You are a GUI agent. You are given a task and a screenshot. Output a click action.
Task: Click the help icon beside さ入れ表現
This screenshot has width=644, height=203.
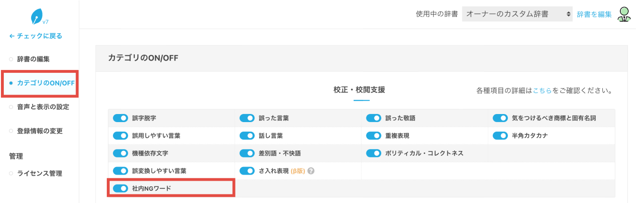tap(311, 171)
